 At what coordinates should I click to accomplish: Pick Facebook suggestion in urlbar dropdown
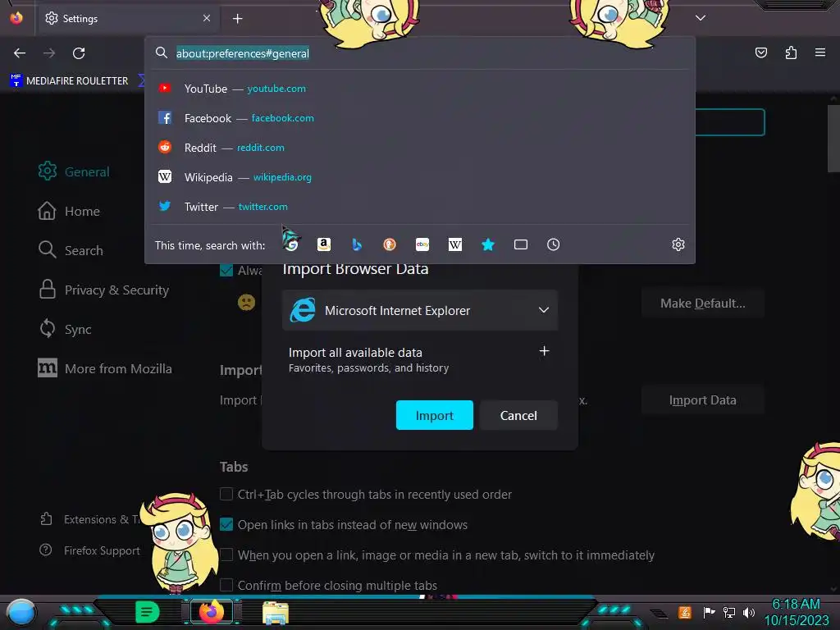pyautogui.click(x=420, y=118)
